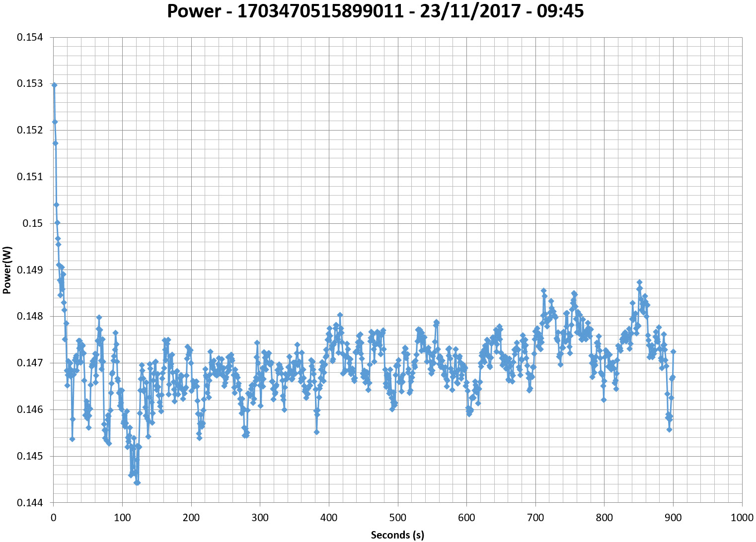This screenshot has height=542, width=756.
Task: Select the 0.154 label on the Y axis
Action: click(x=30, y=37)
